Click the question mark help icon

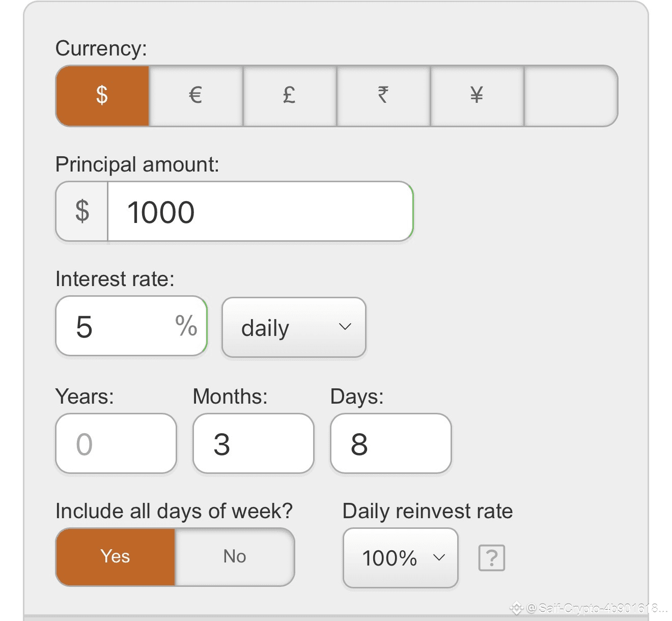(491, 558)
